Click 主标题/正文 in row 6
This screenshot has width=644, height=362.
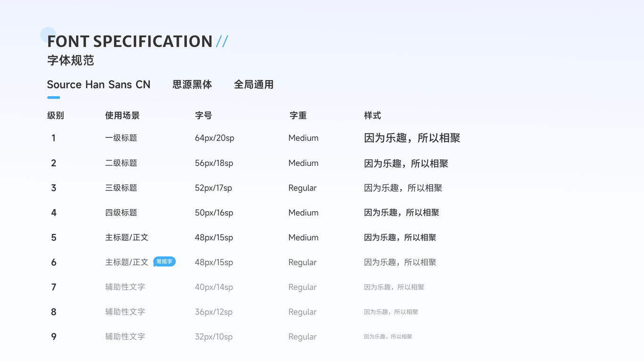coord(127,262)
